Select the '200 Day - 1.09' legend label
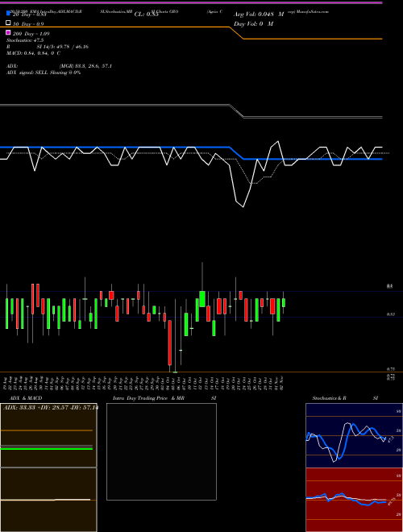This screenshot has width=403, height=532. pyautogui.click(x=31, y=34)
